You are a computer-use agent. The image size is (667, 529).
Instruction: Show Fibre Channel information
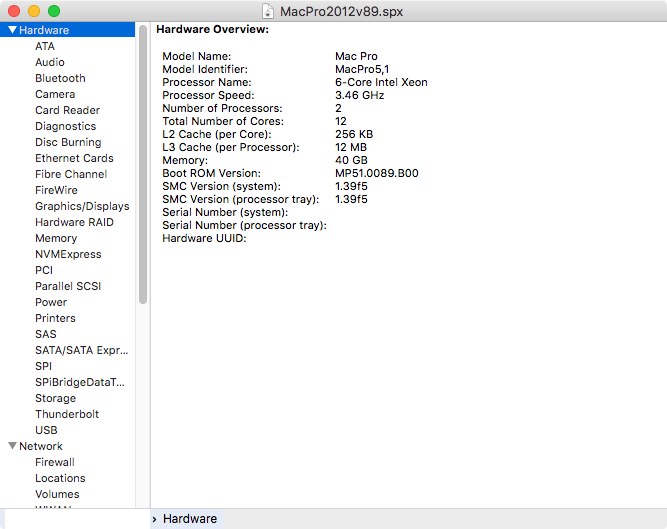point(71,174)
